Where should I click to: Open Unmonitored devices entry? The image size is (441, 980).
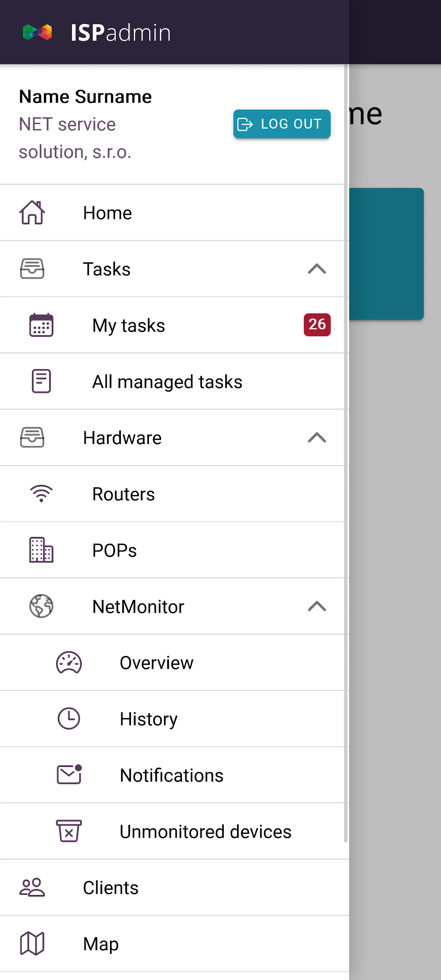pos(172,831)
